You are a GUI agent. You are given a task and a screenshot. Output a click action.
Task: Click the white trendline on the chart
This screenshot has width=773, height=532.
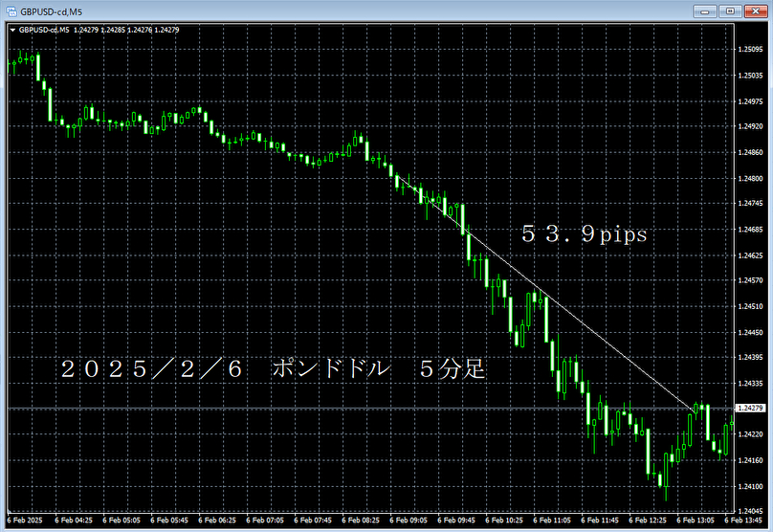[x=544, y=293]
